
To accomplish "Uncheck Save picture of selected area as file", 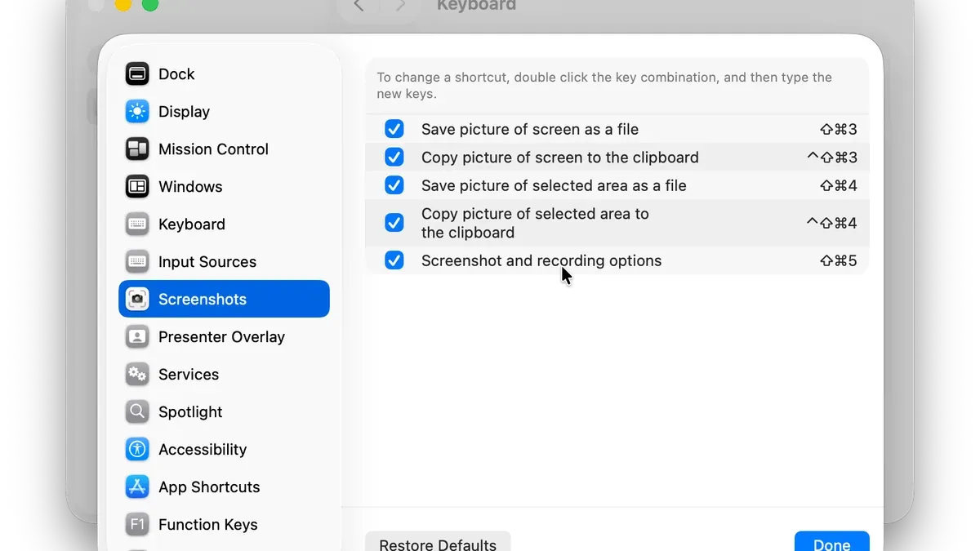I will 394,185.
